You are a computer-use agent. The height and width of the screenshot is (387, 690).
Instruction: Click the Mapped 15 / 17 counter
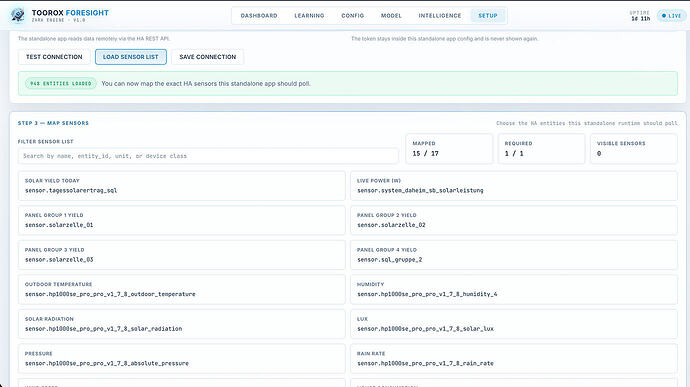[x=449, y=149]
